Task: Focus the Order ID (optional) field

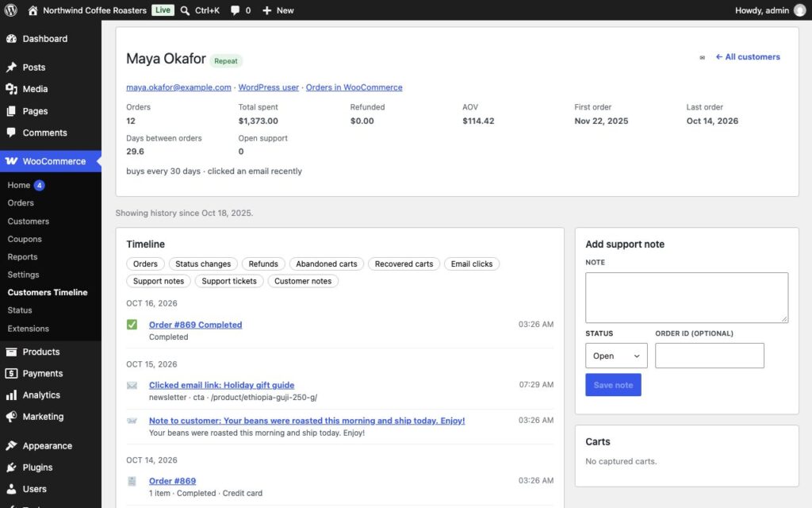Action: 710,356
